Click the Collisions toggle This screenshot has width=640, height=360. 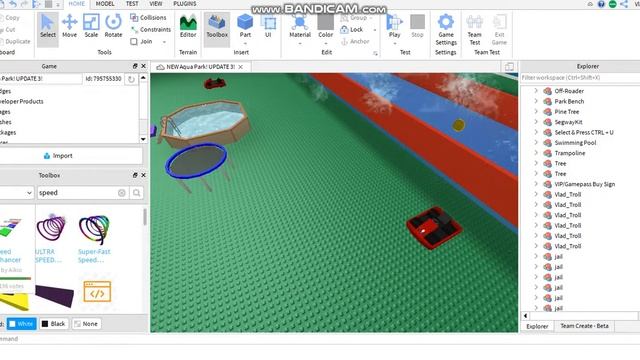pos(148,18)
